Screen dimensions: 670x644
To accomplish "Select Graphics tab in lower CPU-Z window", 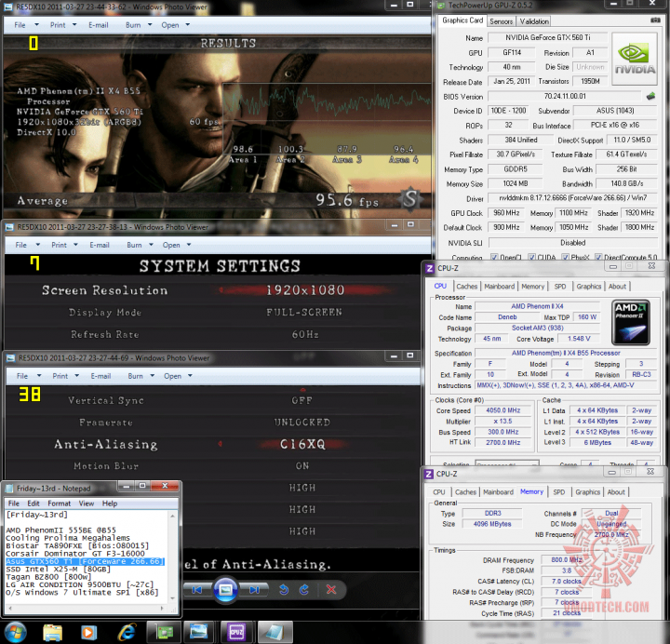I will click(x=587, y=492).
